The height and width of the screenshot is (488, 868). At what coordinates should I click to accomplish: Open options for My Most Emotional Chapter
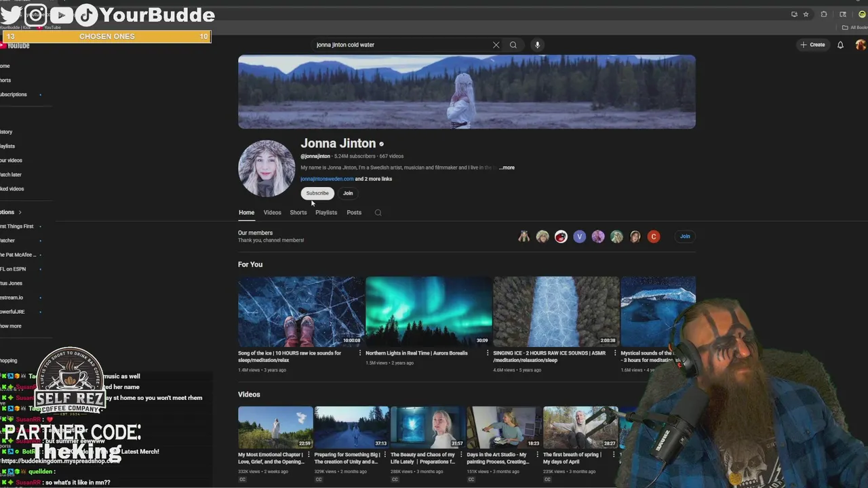click(308, 455)
